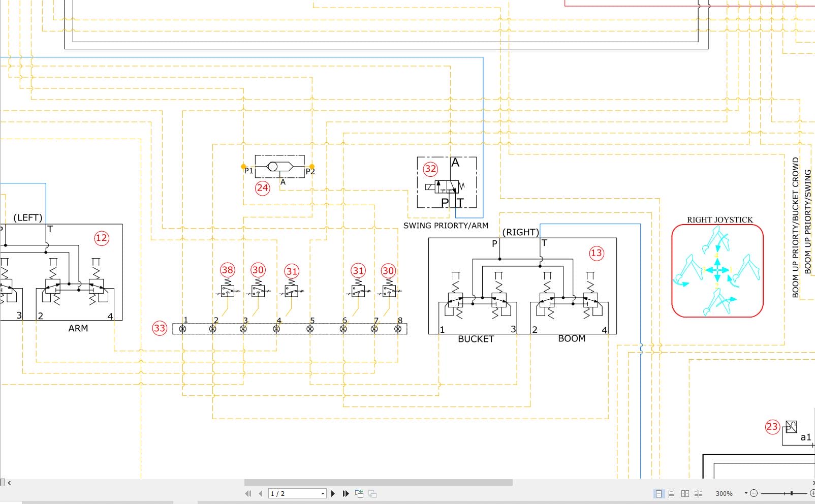
Task: Click the previous view icon
Action: (x=359, y=493)
